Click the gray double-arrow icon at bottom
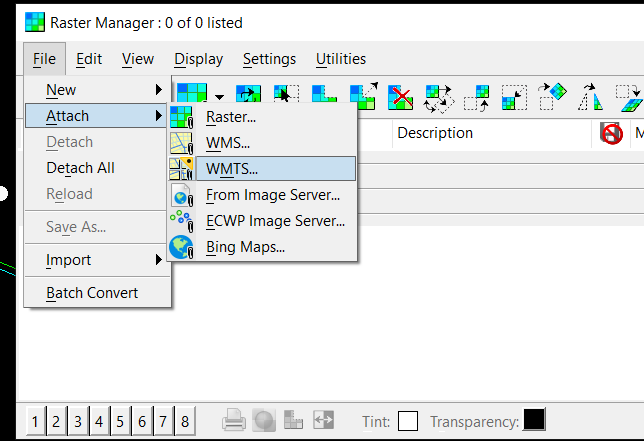 point(324,420)
